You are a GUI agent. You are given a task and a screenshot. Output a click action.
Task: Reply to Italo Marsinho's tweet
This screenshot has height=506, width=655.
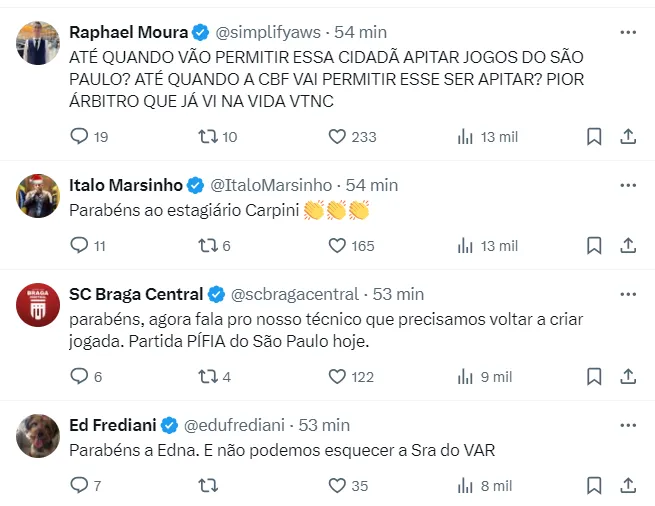coord(81,245)
